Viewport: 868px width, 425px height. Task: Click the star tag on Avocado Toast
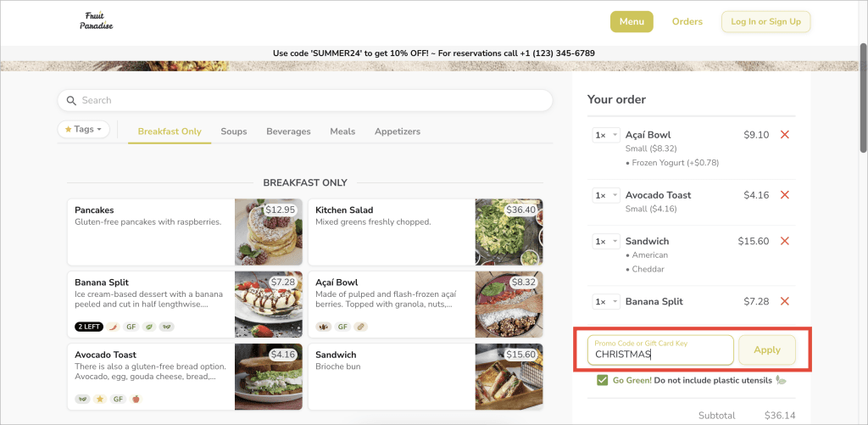coord(100,399)
